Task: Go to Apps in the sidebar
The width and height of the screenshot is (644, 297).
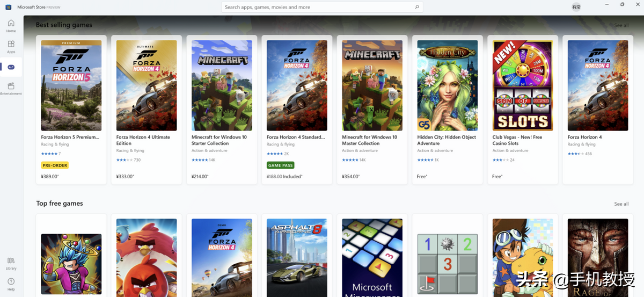Action: point(11,47)
